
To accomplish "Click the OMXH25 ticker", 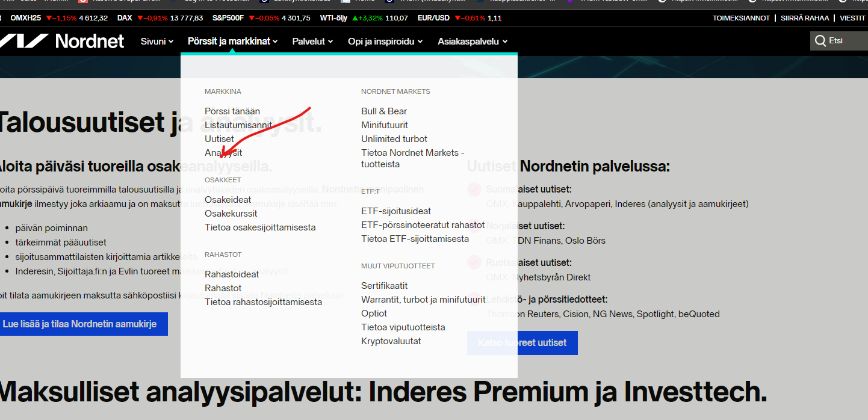I will (59, 18).
